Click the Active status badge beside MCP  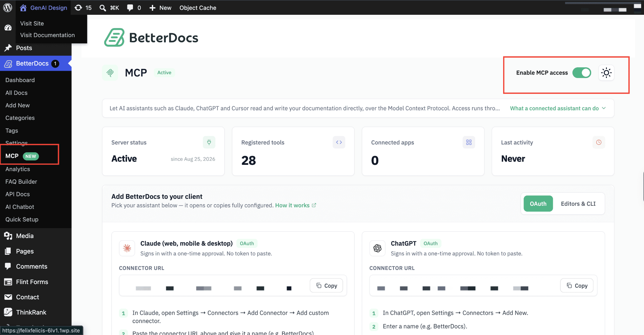point(164,73)
